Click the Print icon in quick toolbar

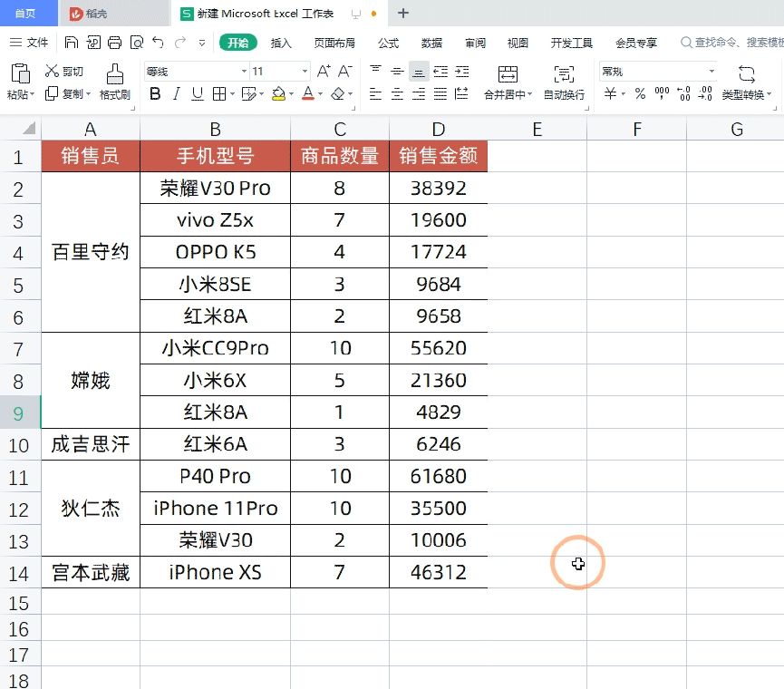pos(114,43)
